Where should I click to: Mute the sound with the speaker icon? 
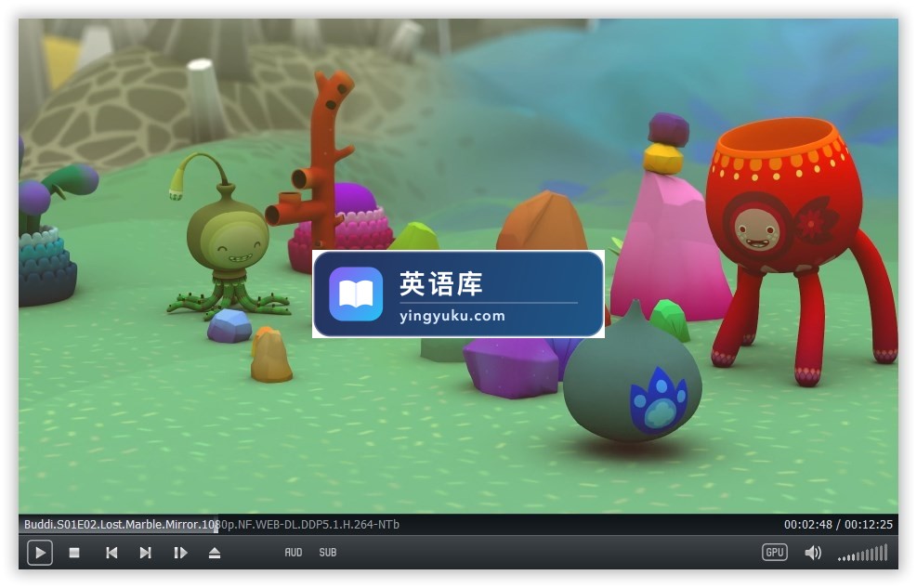tap(813, 553)
